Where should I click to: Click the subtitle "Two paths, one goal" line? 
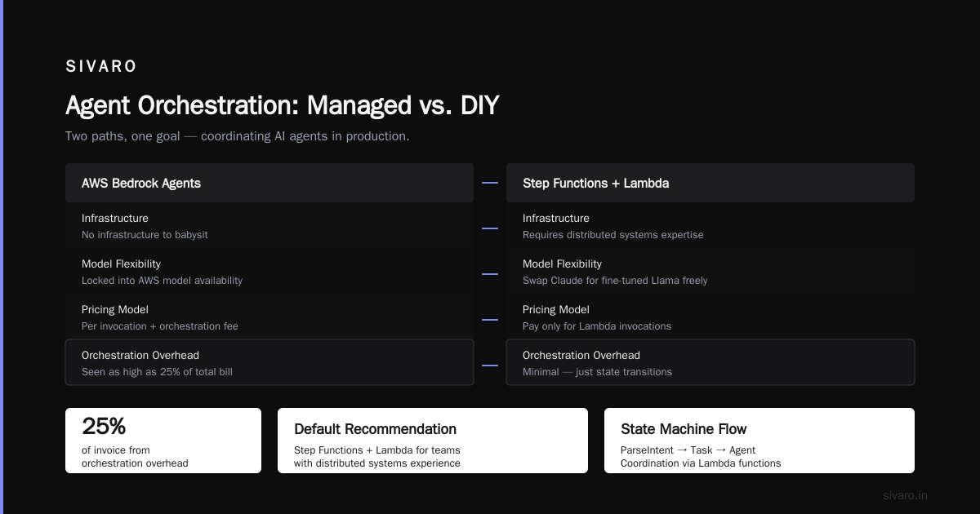coord(238,136)
